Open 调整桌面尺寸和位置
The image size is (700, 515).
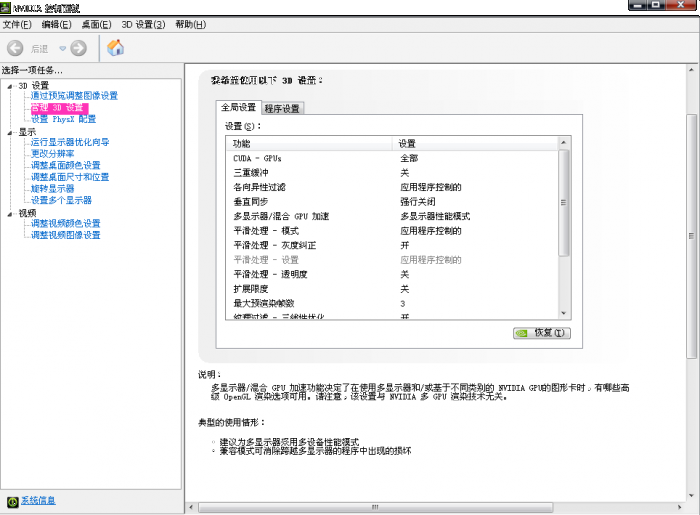(x=70, y=177)
